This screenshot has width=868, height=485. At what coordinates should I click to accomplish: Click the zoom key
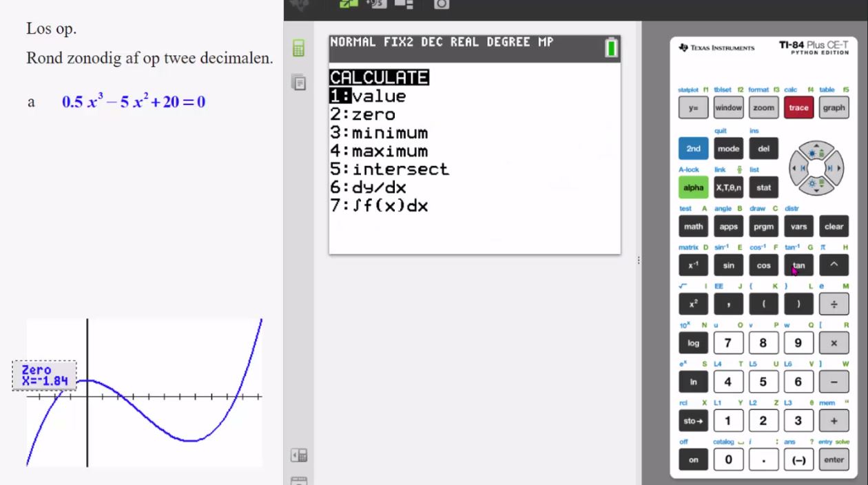763,107
